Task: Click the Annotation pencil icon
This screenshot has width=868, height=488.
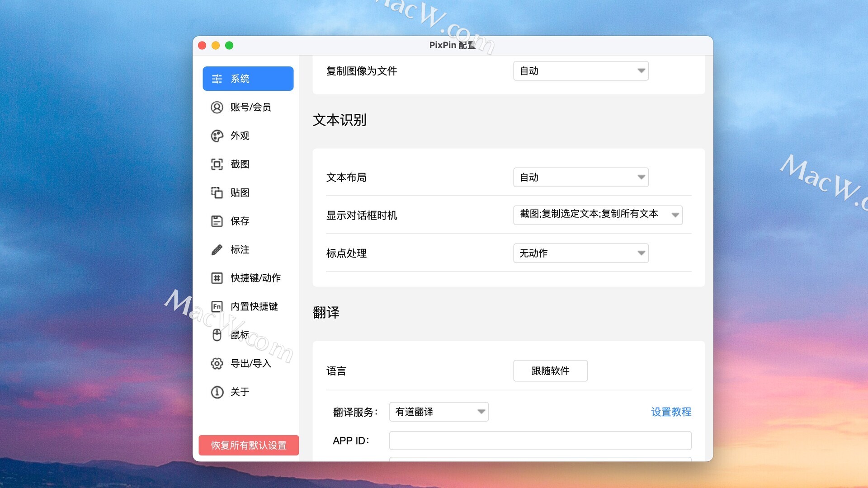Action: (x=217, y=249)
